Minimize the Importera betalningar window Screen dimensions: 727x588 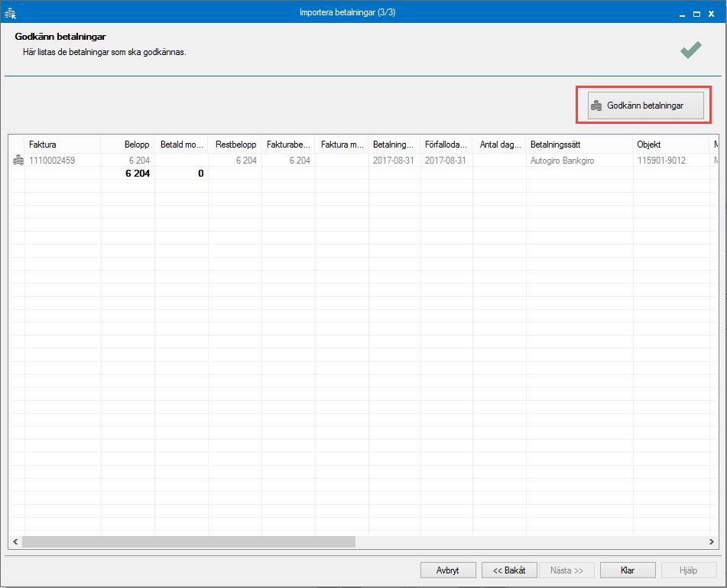682,15
